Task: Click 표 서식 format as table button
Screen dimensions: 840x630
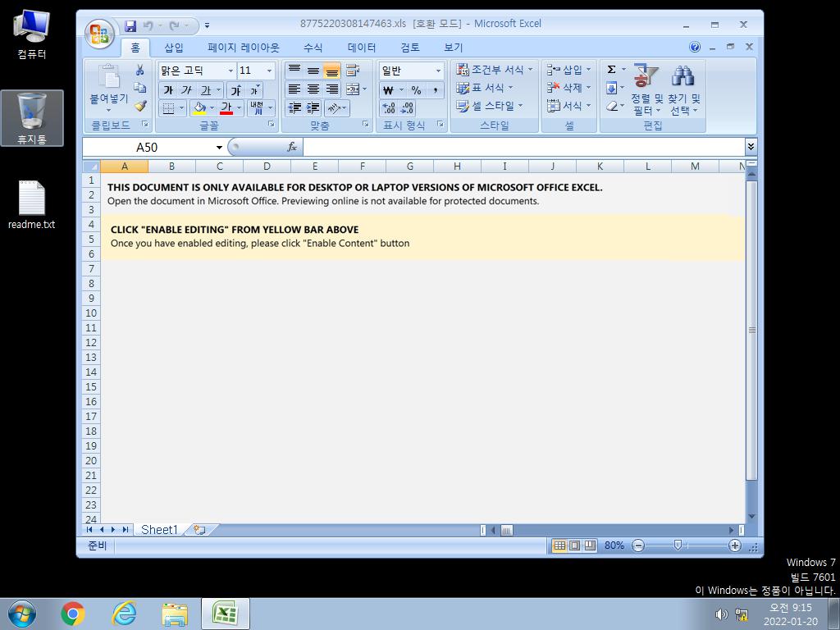Action: 485,88
